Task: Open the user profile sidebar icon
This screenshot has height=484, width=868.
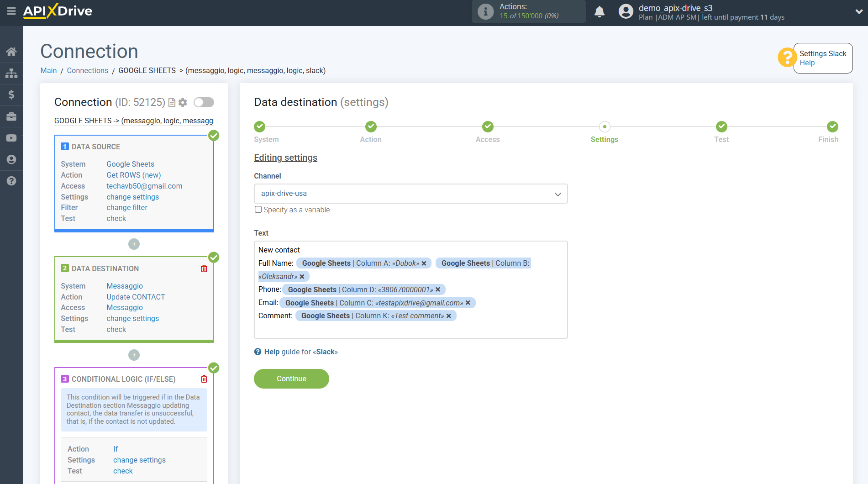Action: [x=11, y=159]
